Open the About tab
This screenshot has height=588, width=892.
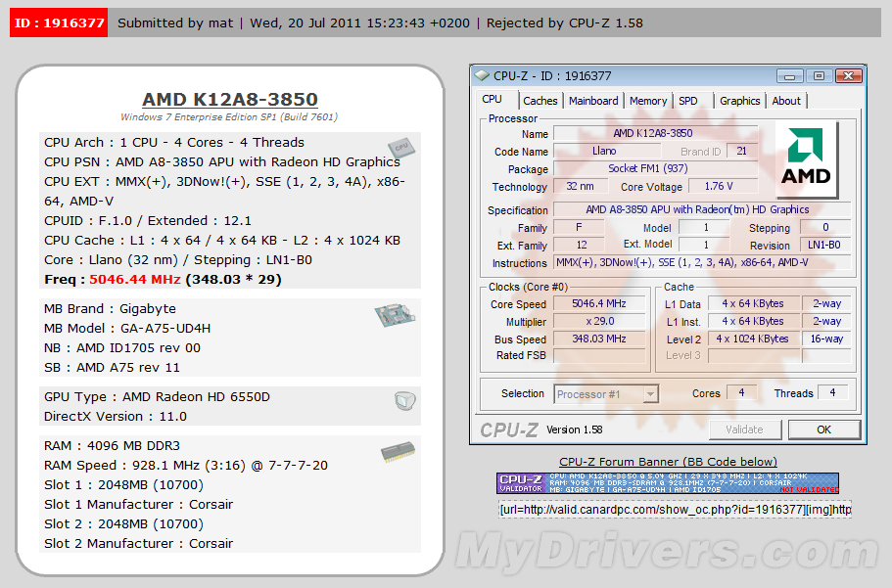tap(786, 101)
